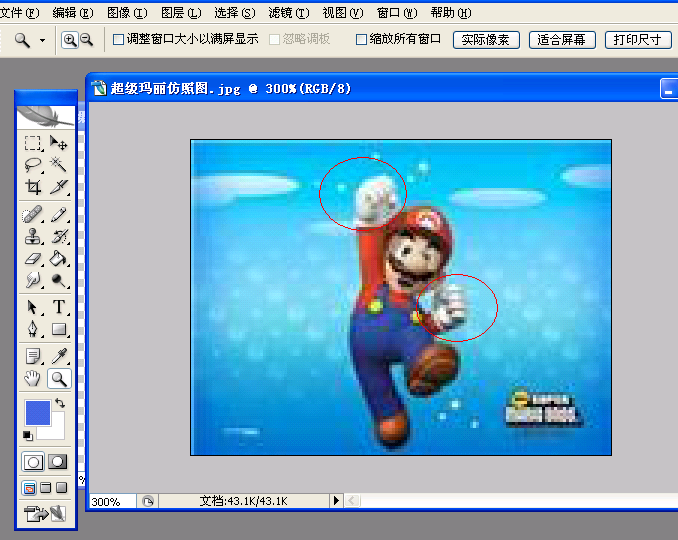Select the Crop tool
678x540 pixels.
33,186
